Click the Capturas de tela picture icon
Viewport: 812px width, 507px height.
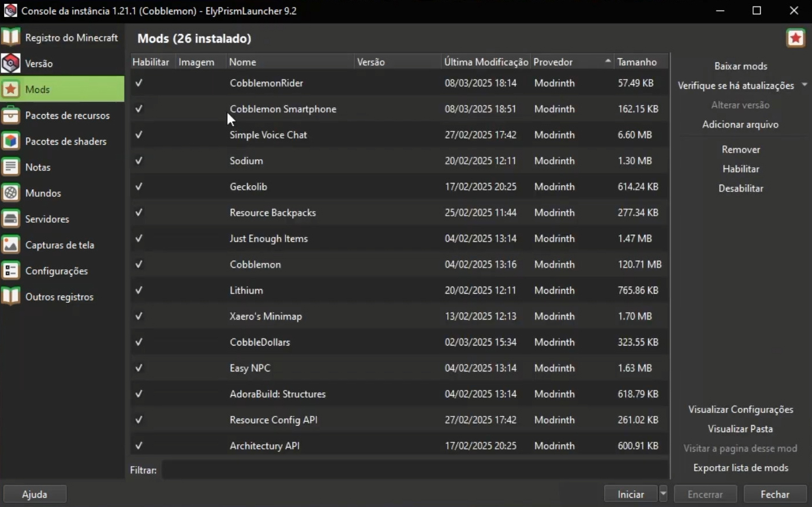click(10, 245)
